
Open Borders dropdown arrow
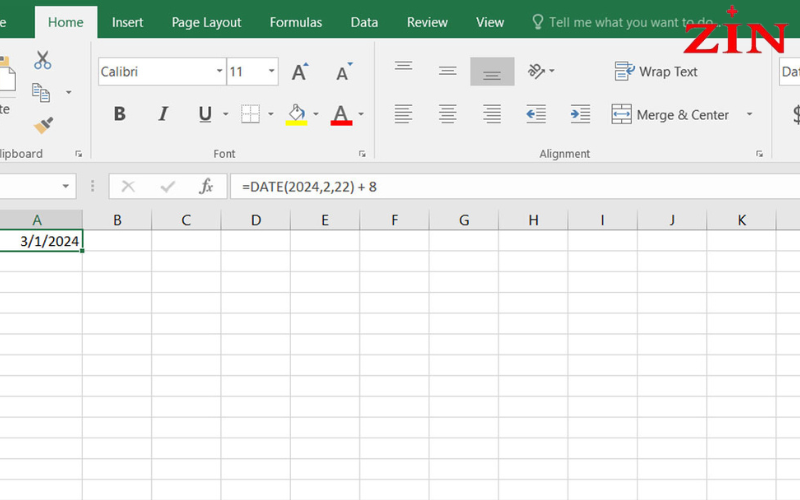pos(271,114)
